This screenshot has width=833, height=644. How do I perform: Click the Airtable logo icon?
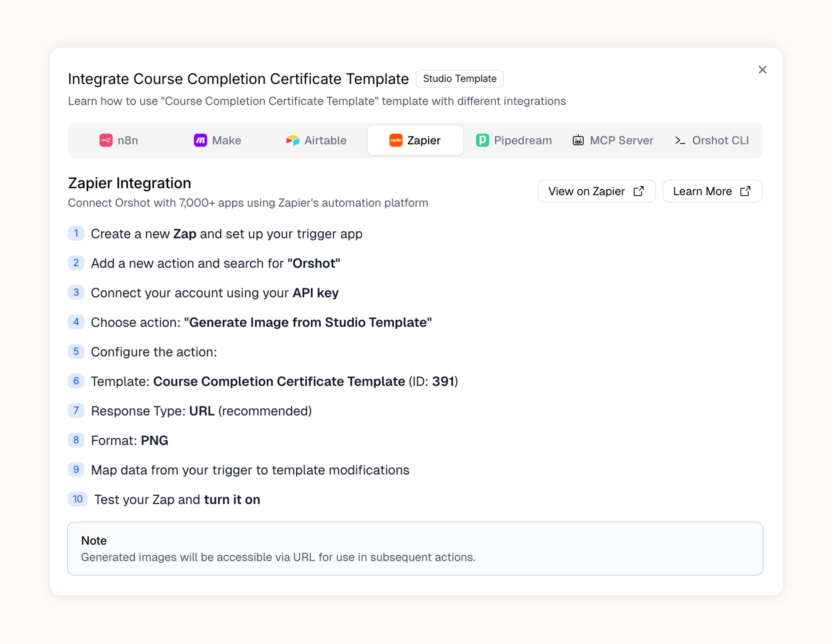point(293,140)
